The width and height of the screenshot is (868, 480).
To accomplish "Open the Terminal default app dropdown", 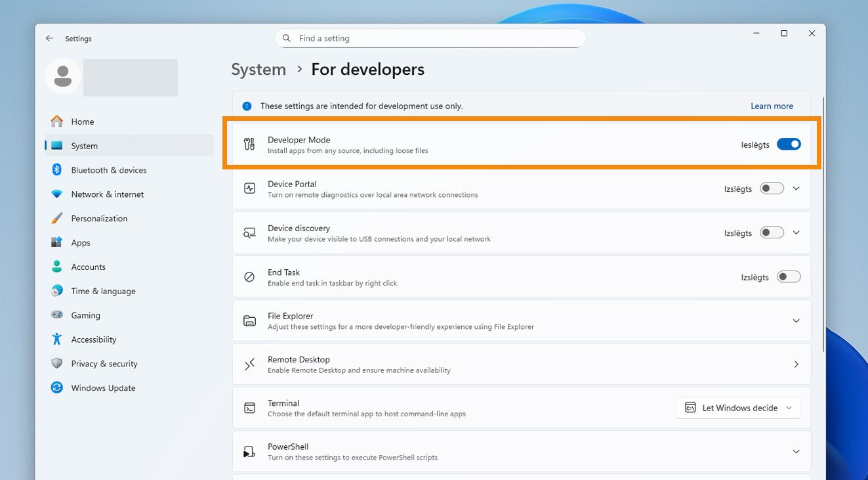I will 738,408.
